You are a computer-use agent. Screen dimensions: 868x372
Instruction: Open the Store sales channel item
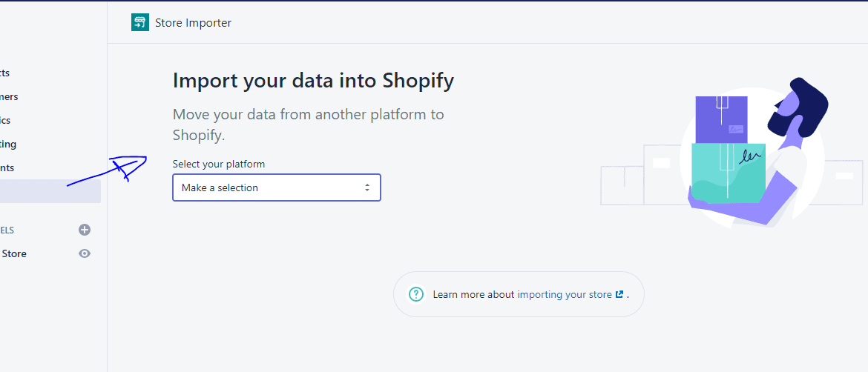pos(14,253)
